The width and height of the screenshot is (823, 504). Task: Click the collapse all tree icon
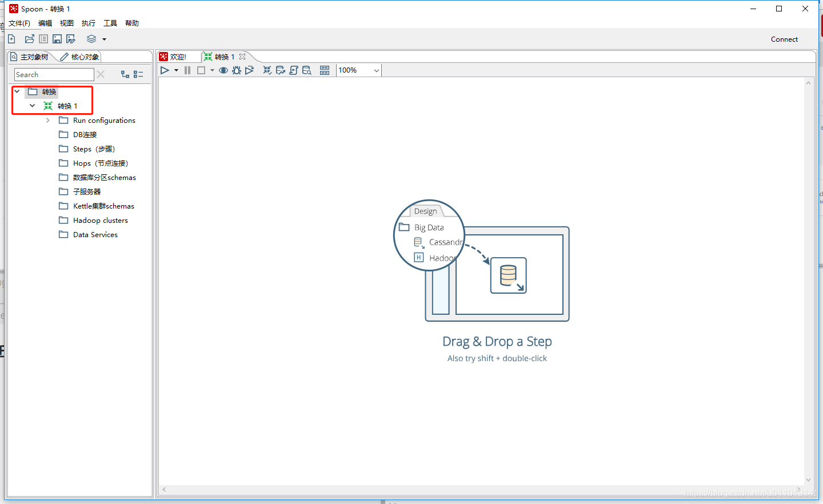click(138, 74)
